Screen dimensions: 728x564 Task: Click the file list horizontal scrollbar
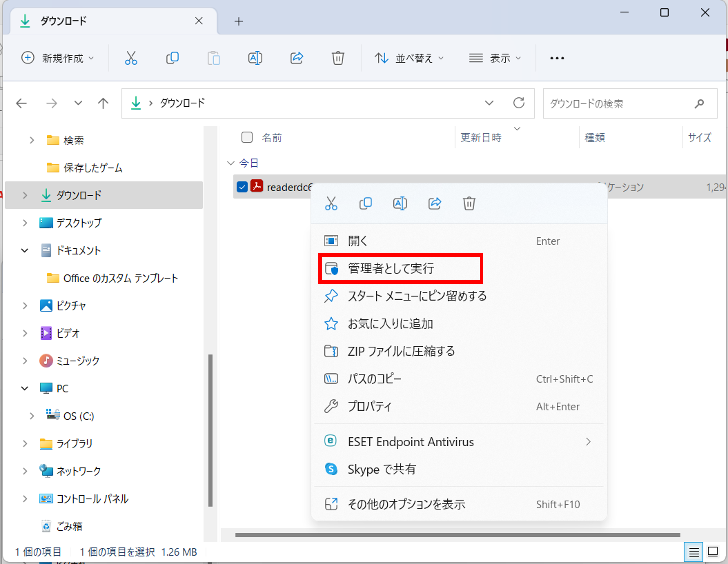point(457,535)
